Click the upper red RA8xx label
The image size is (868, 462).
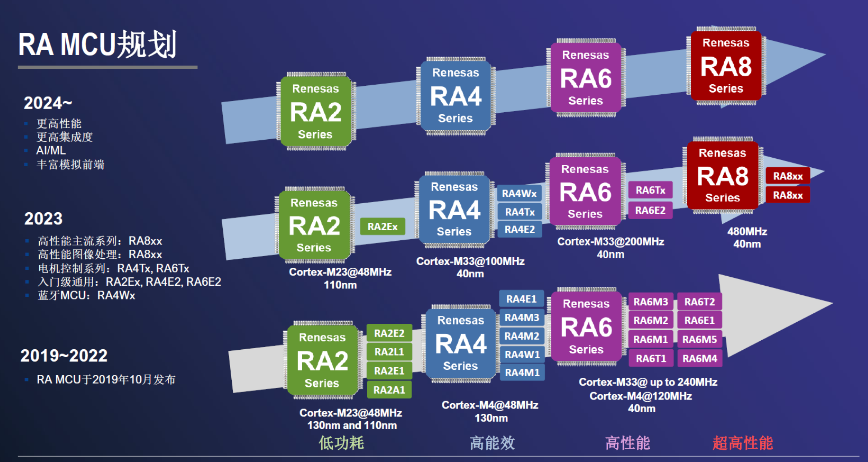(x=788, y=176)
